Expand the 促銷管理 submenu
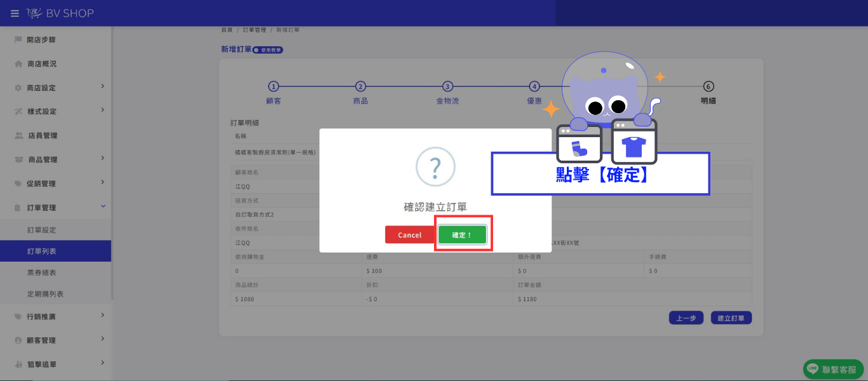Viewport: 868px width, 381px height. pos(102,183)
